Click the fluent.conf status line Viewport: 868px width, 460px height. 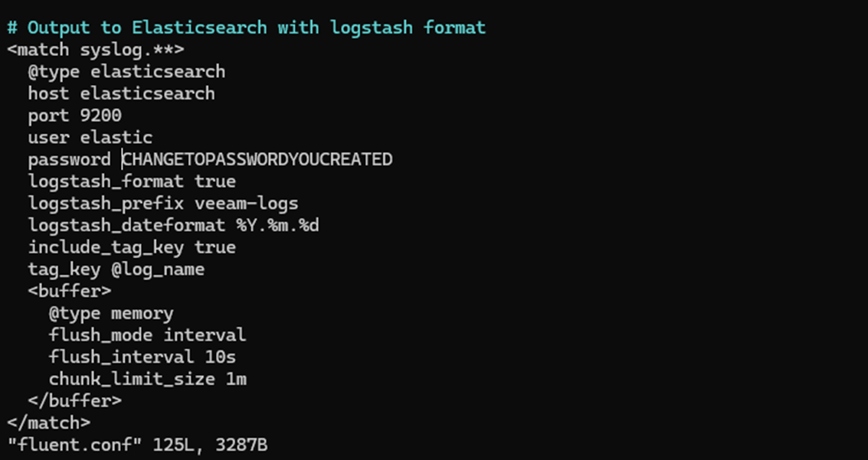click(137, 445)
